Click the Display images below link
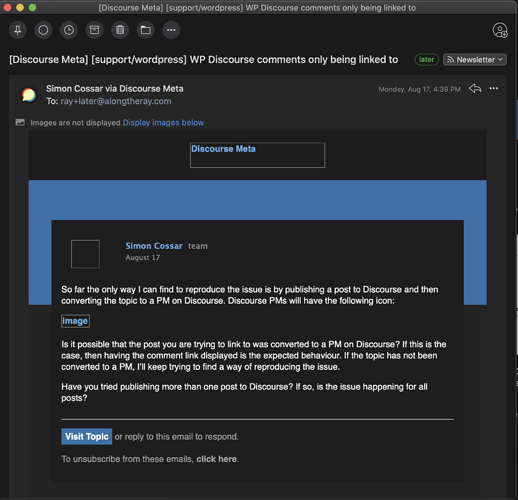Screen dimensions: 518x500 pos(163,123)
